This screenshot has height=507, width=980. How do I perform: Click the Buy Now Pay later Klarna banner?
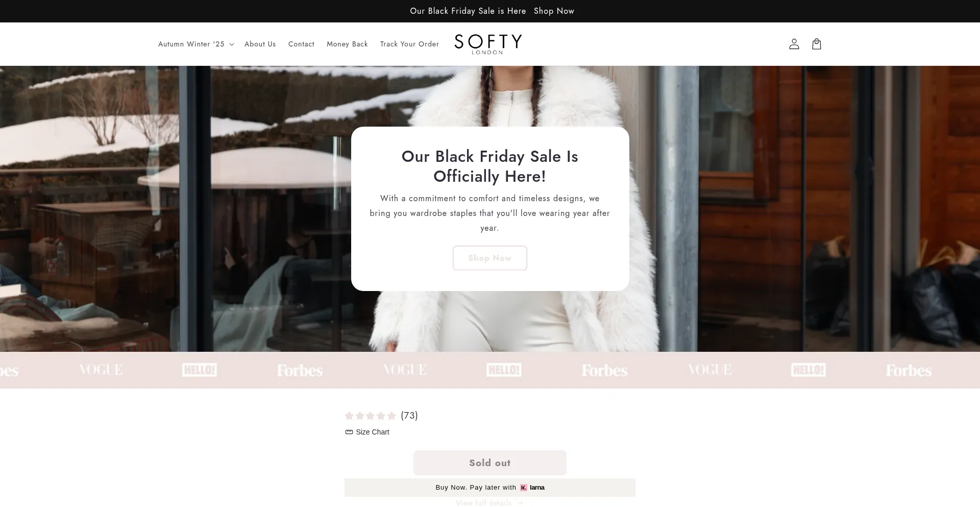pos(490,488)
